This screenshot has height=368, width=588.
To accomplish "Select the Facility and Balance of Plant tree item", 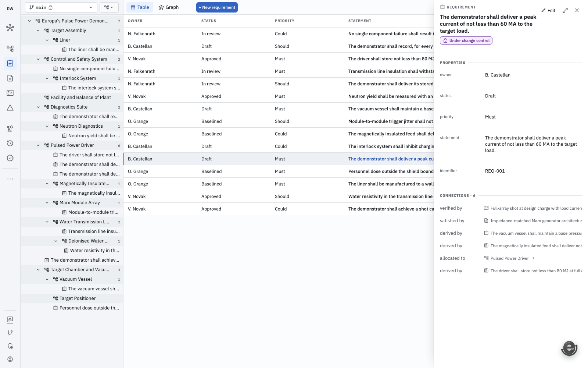I will pos(72,98).
